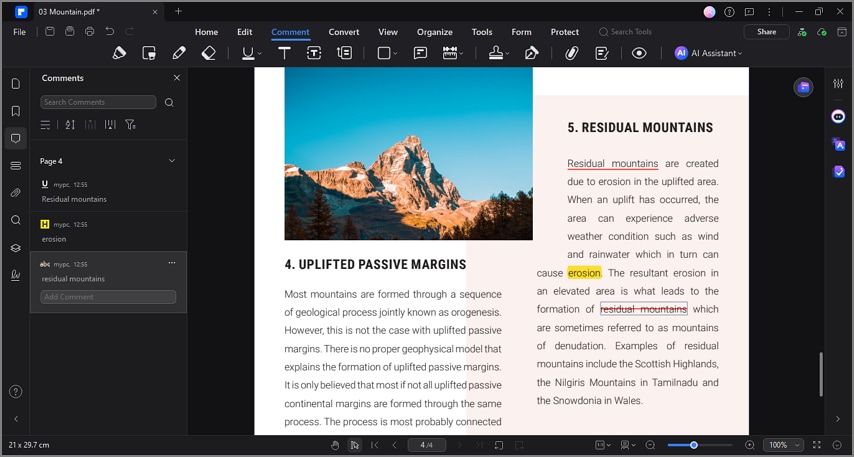Open the Home tab
This screenshot has height=457, width=854.
click(x=206, y=32)
